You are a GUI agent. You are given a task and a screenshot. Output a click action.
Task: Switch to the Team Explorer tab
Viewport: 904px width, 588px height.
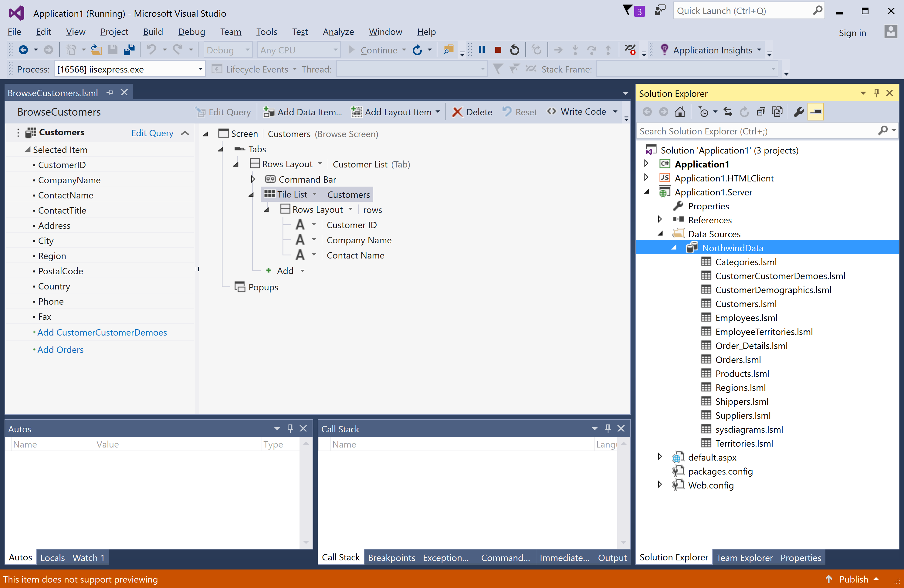744,557
